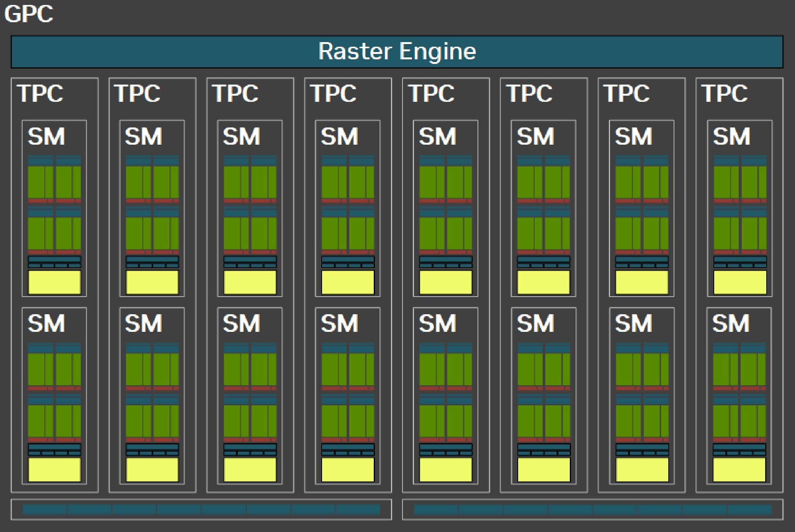Click the Raster Engine bar

pyautogui.click(x=397, y=52)
